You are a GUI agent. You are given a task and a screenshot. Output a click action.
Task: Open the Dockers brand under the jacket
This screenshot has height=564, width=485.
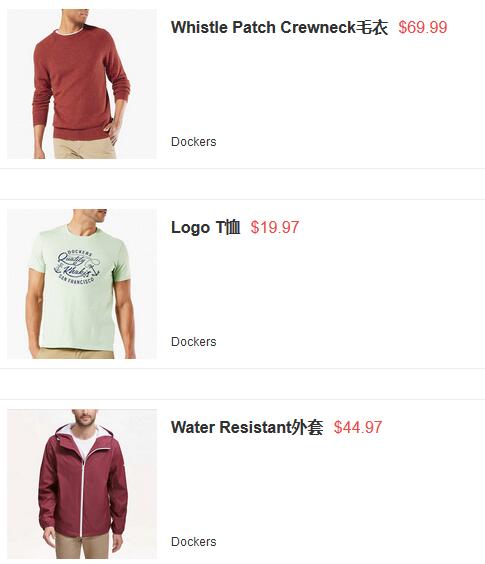click(x=194, y=541)
